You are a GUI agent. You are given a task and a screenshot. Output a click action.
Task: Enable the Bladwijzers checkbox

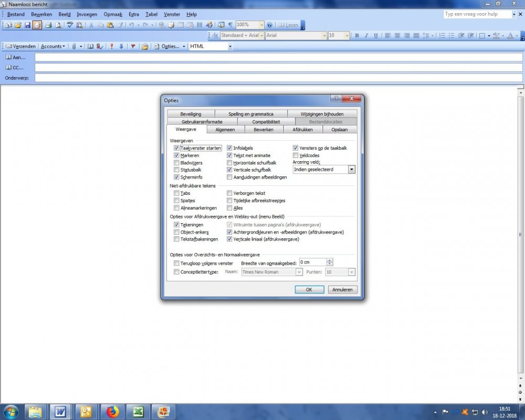point(176,163)
